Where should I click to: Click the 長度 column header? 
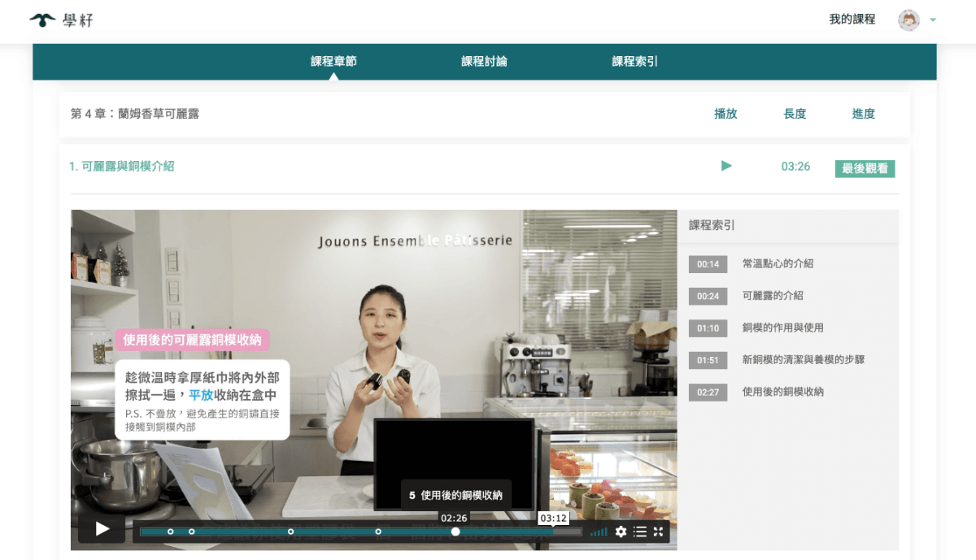[x=795, y=114]
